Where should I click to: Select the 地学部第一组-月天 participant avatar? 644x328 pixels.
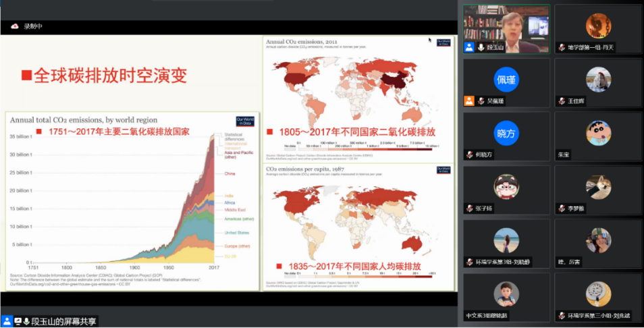pos(598,26)
